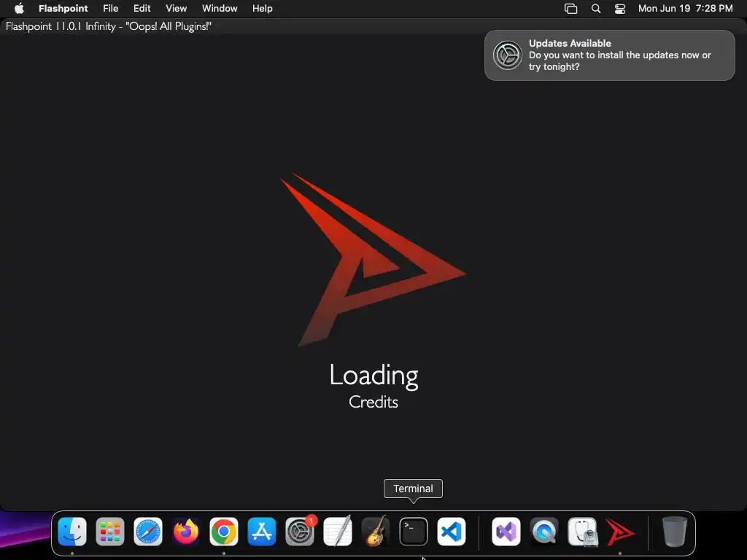Open System Preferences with the red badge

tap(300, 531)
